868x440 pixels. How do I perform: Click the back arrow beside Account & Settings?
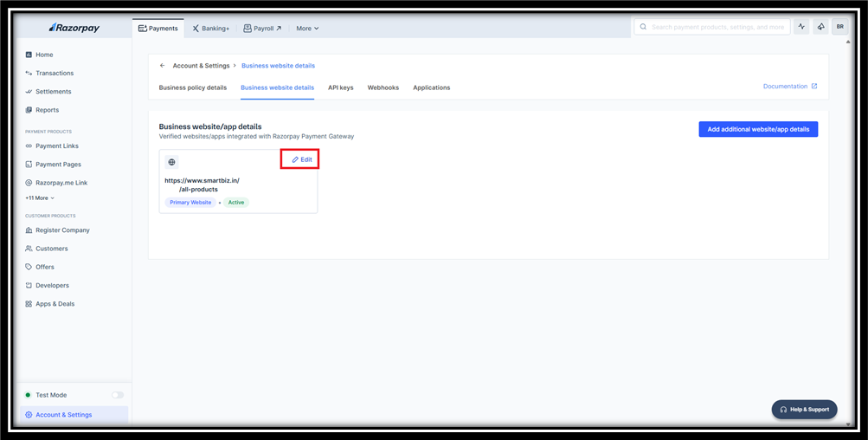(x=162, y=66)
